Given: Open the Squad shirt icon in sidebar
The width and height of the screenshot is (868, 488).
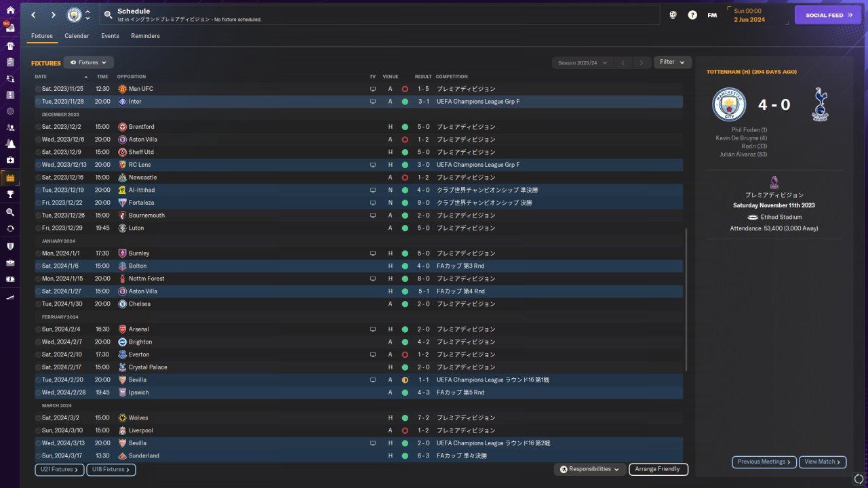Looking at the screenshot, I should tap(10, 46).
